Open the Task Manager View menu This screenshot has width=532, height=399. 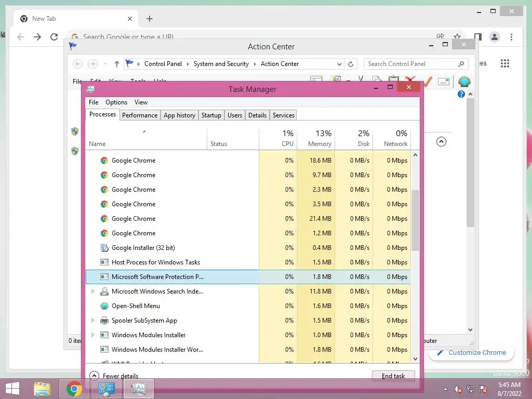click(x=141, y=102)
